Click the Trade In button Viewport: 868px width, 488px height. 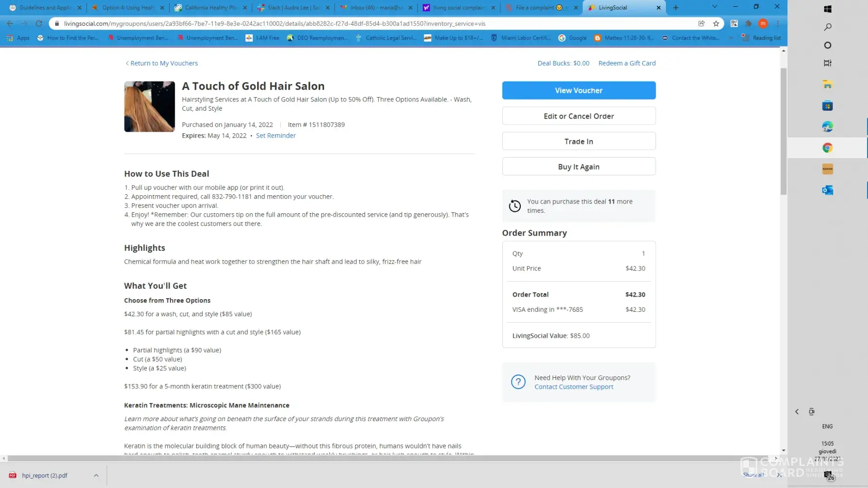[579, 142]
